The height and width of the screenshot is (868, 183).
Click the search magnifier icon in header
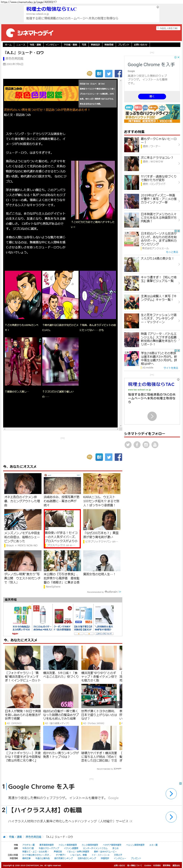(x=158, y=28)
